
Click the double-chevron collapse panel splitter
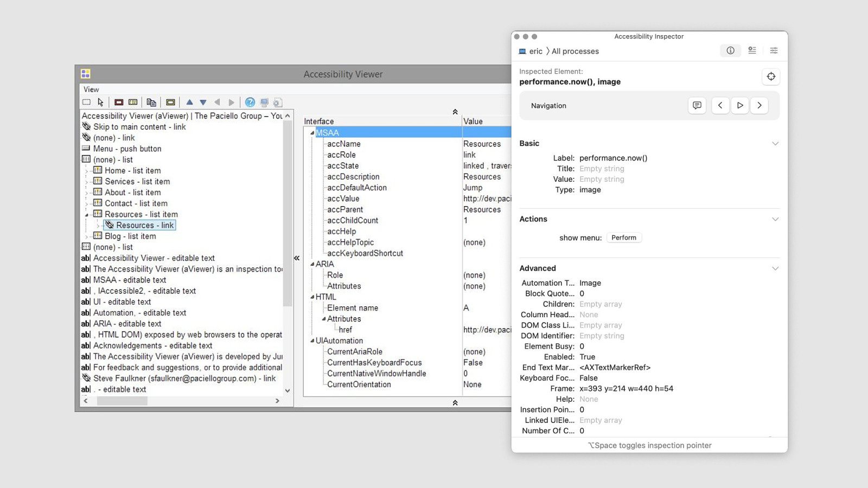click(x=297, y=258)
